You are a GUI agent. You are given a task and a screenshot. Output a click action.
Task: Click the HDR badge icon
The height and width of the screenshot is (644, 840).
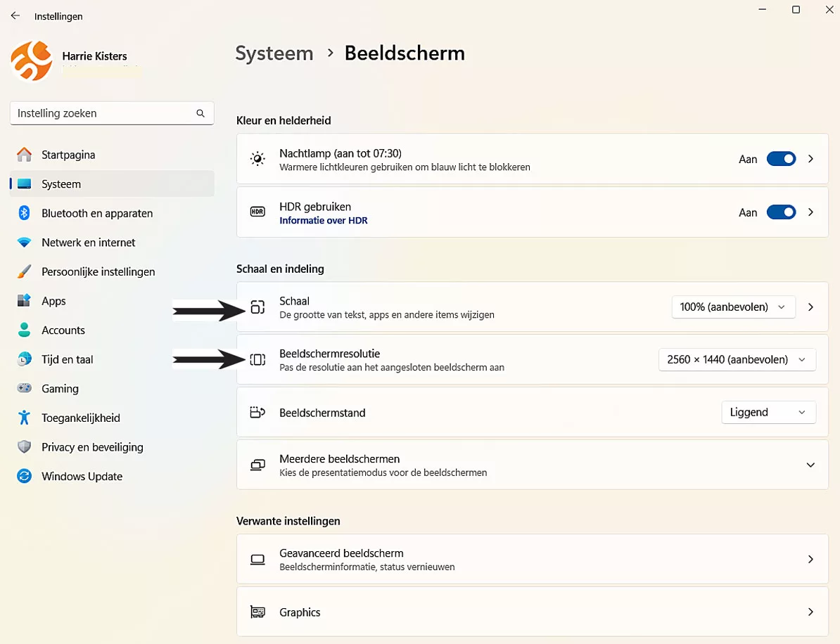tap(257, 212)
